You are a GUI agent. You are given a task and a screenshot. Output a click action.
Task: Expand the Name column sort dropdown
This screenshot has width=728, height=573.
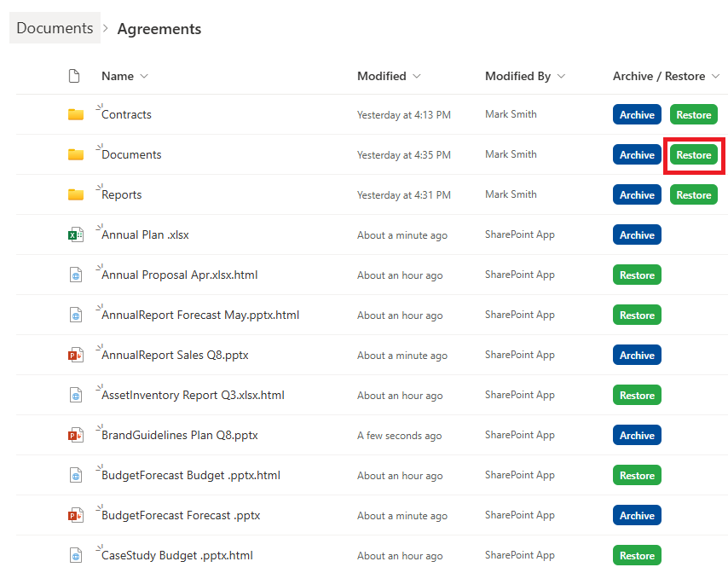144,76
